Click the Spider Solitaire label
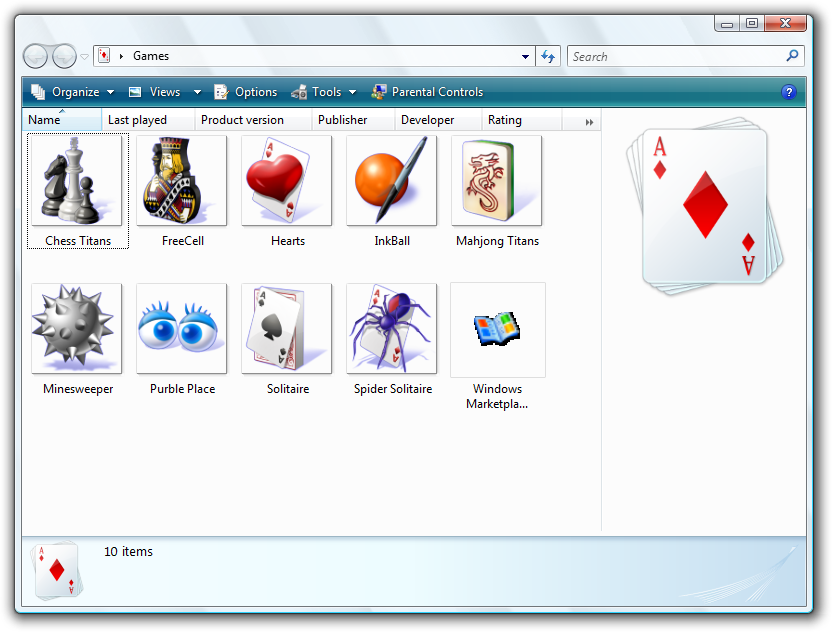The image size is (832, 632). [x=393, y=389]
